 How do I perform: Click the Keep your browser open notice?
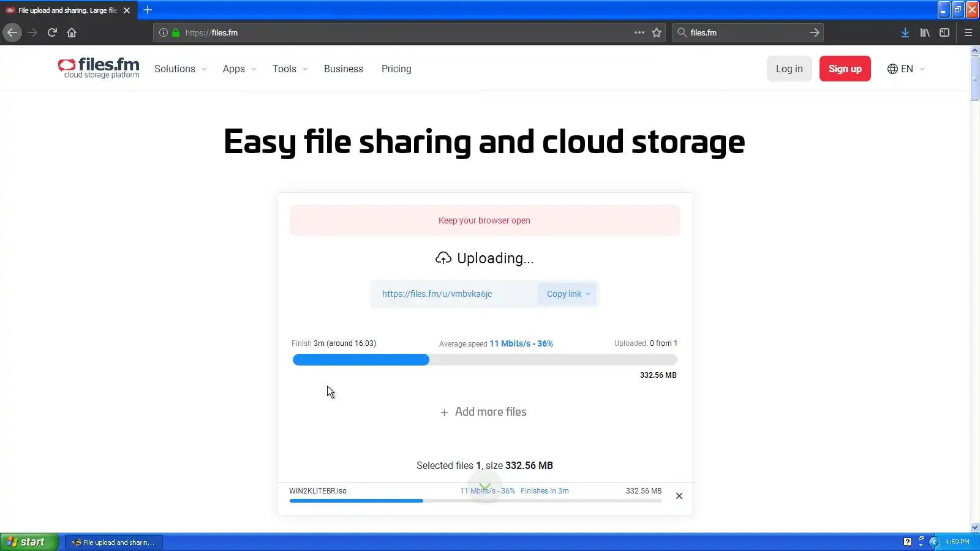[484, 220]
